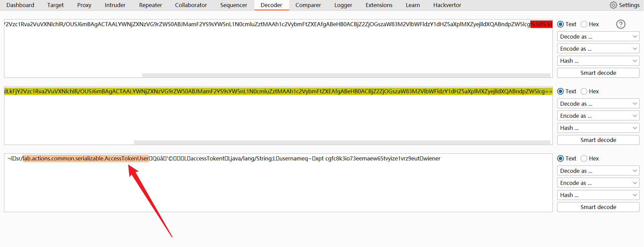Switch to the Target tab

pos(55,5)
